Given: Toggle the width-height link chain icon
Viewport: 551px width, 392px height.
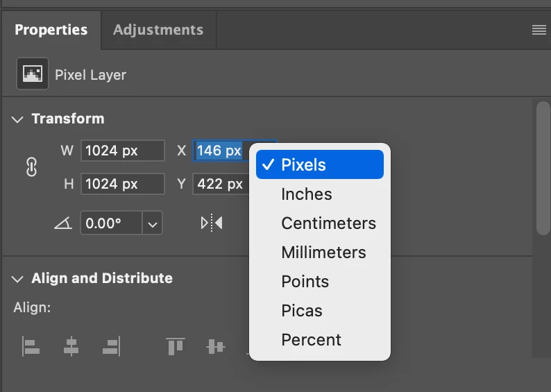Looking at the screenshot, I should [31, 167].
